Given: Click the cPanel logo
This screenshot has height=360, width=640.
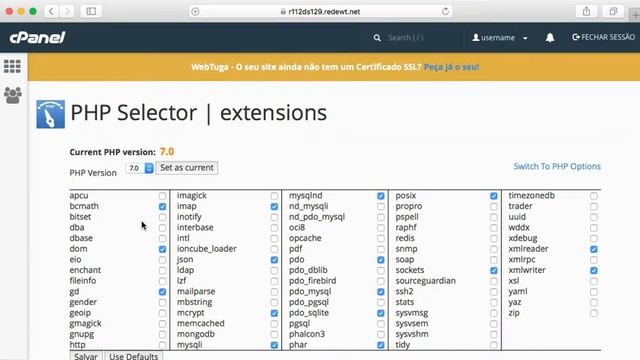Looking at the screenshot, I should click(x=37, y=38).
